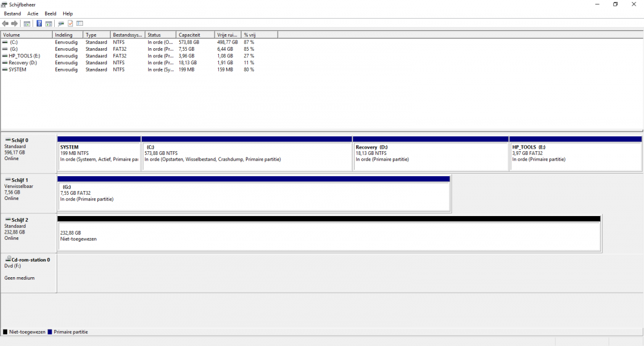Select the HP_TOOLS (E:) partition block on Schijf 0
Image resolution: width=644 pixels, height=346 pixels.
click(x=575, y=154)
